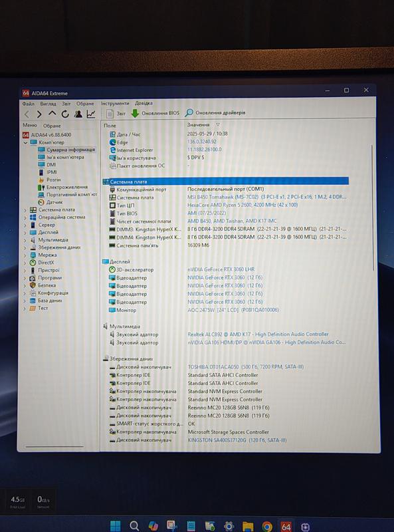Open the Файл menu

(28, 104)
